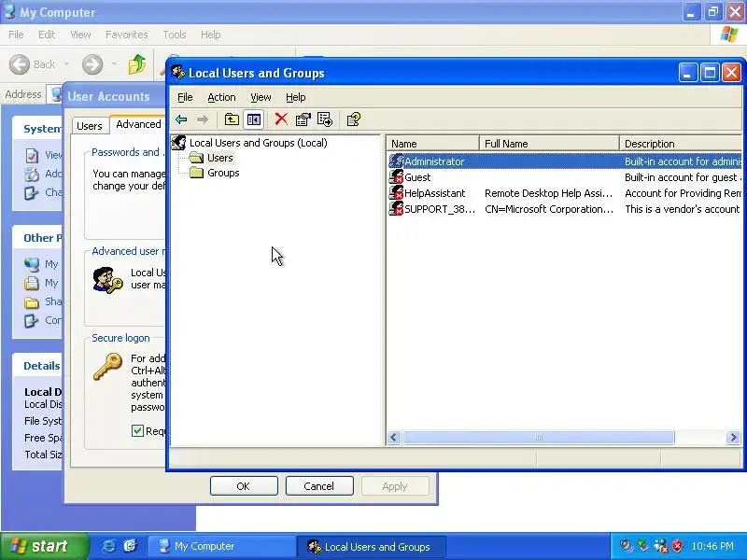This screenshot has width=747, height=560.
Task: Select the Guest user icon
Action: tap(396, 177)
